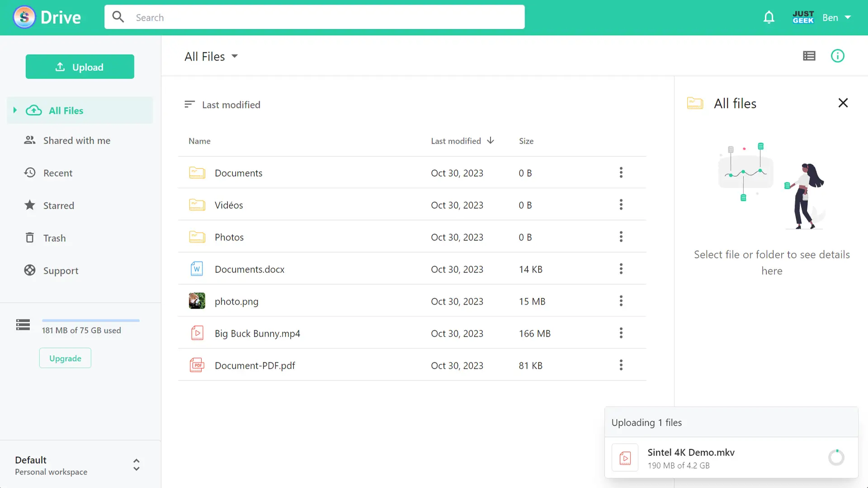Screen dimensions: 868x488
Task: Click the Uploading 1 files panel header
Action: point(731,422)
